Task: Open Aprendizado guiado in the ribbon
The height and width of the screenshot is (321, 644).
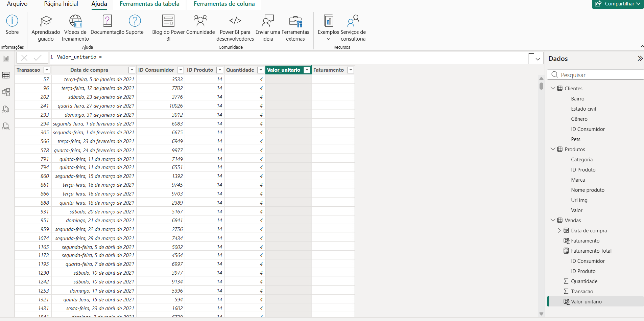Action: point(46,21)
